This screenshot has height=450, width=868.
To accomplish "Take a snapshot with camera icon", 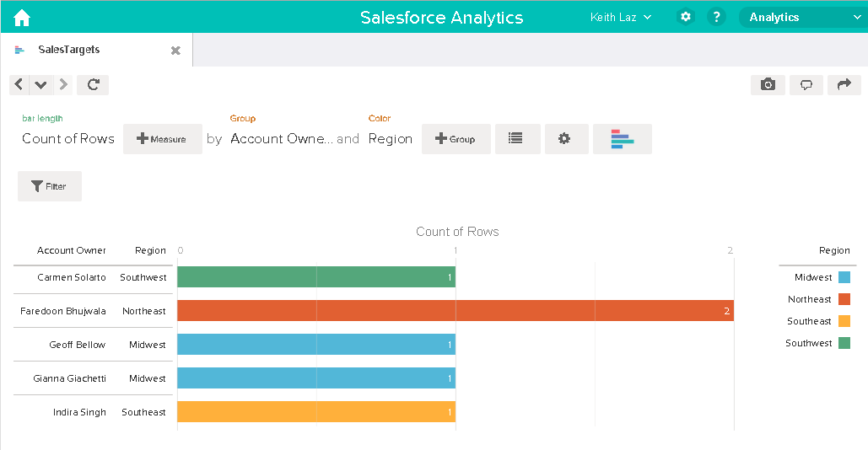I will (x=768, y=84).
